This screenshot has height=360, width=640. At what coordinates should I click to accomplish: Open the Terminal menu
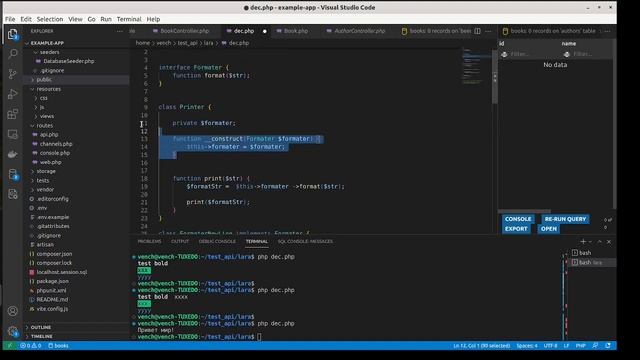(129, 19)
